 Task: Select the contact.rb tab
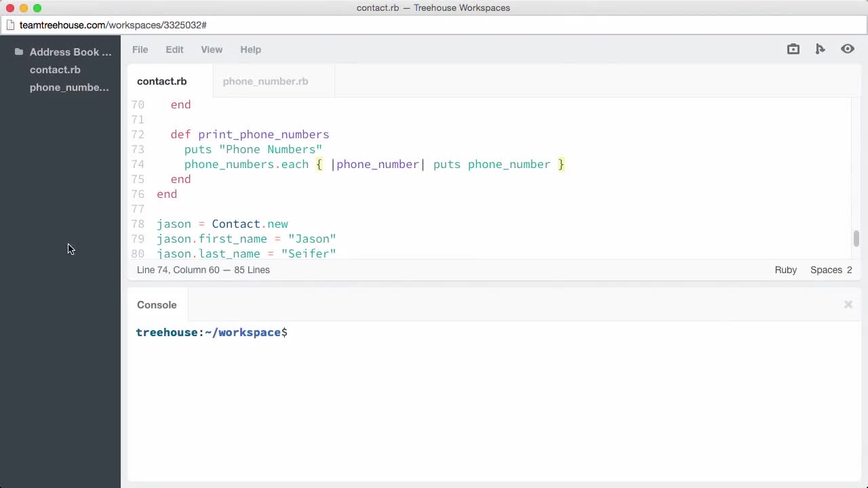point(161,81)
